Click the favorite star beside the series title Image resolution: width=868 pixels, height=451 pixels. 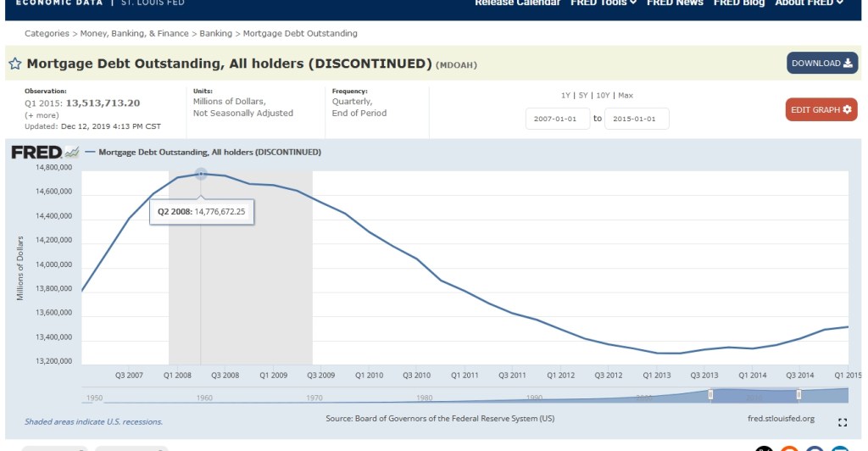(x=15, y=64)
